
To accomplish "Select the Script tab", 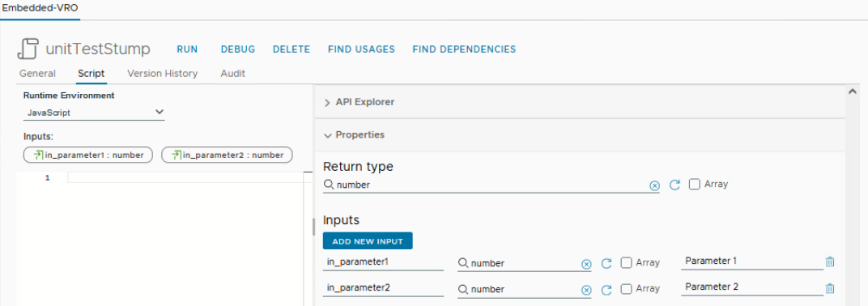I will pyautogui.click(x=91, y=74).
